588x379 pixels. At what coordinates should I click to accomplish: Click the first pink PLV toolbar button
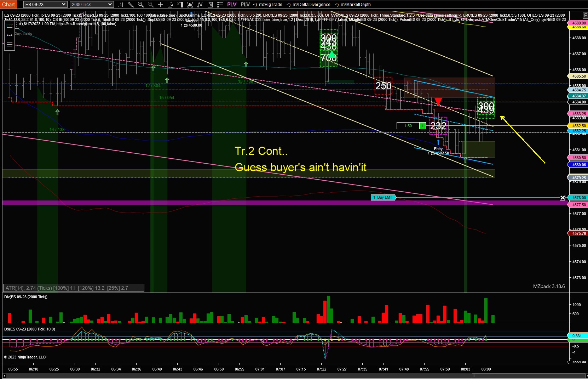[232, 5]
